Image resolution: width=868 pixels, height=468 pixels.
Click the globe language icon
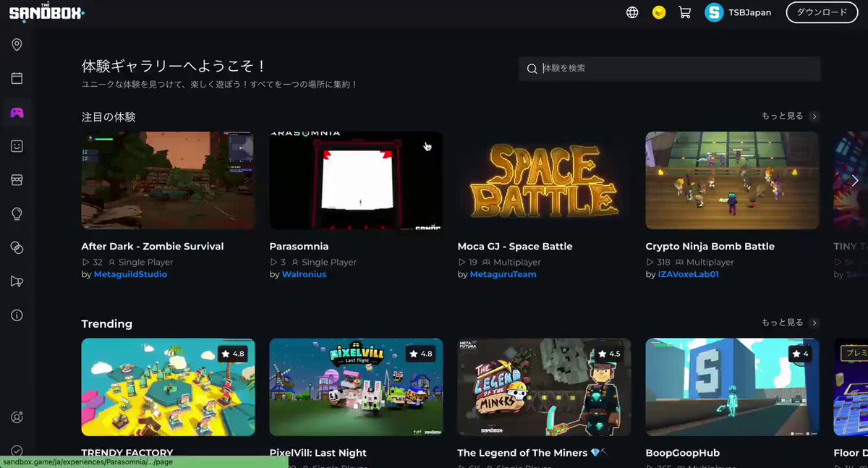tap(632, 12)
